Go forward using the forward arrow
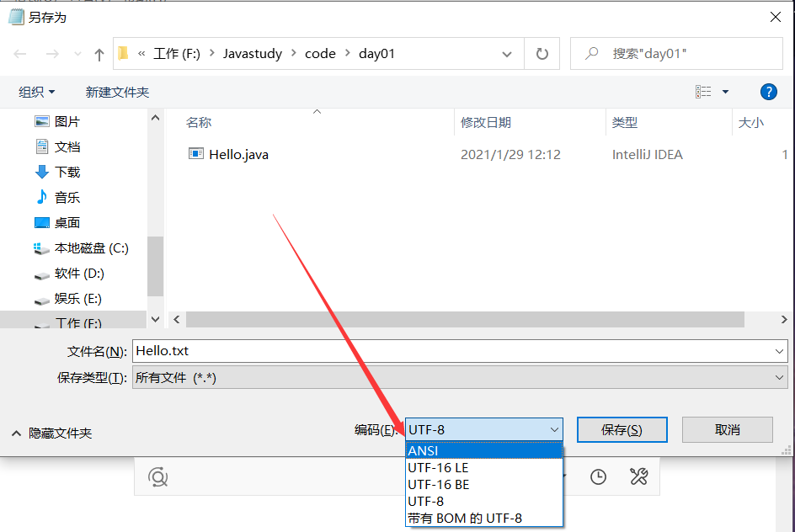This screenshot has height=532, width=795. tap(52, 54)
